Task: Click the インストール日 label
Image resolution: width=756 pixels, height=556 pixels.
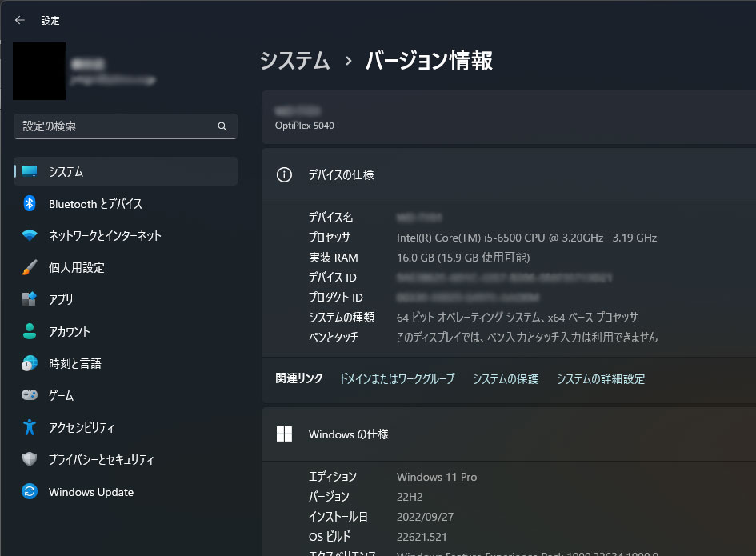Action: click(338, 517)
